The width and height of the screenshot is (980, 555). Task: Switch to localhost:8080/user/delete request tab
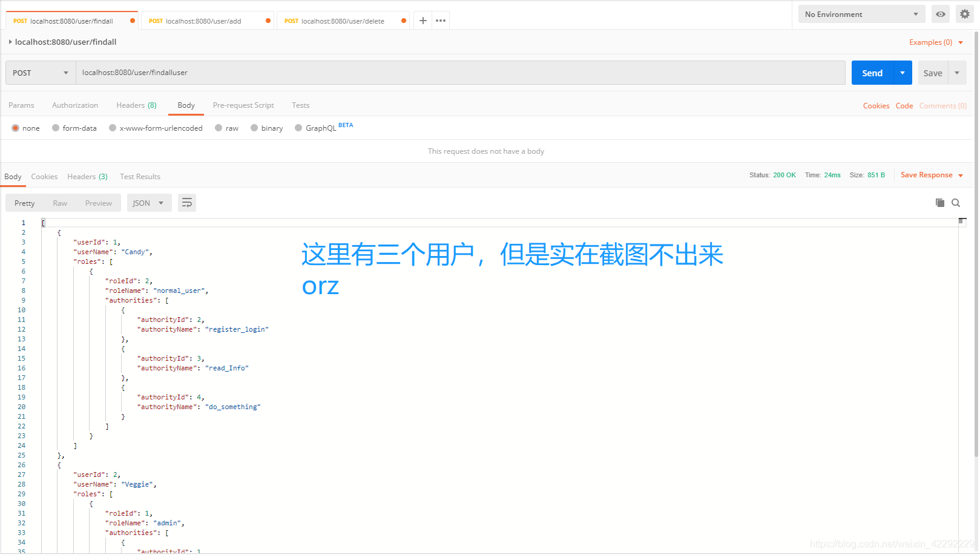[x=343, y=21]
